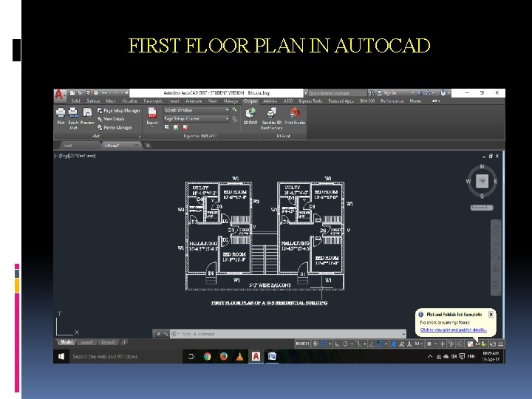Click the 2D Wireframe visual style label

click(x=83, y=156)
